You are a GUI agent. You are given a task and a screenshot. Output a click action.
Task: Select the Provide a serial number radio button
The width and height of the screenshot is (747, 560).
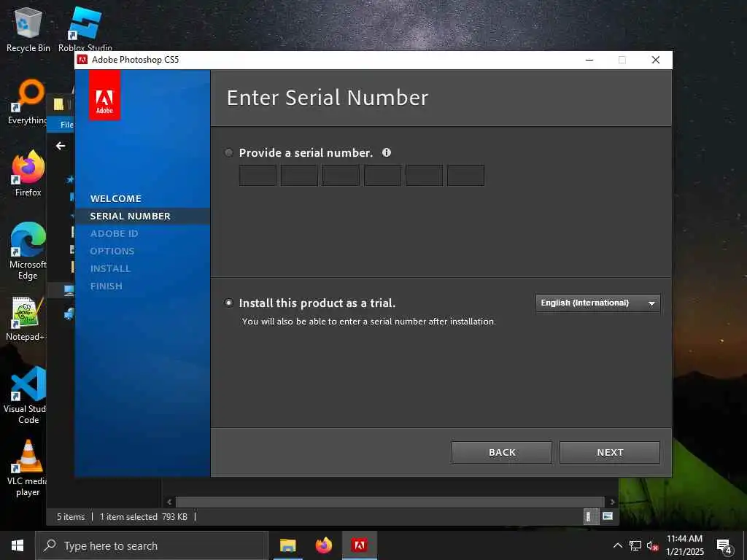(229, 152)
